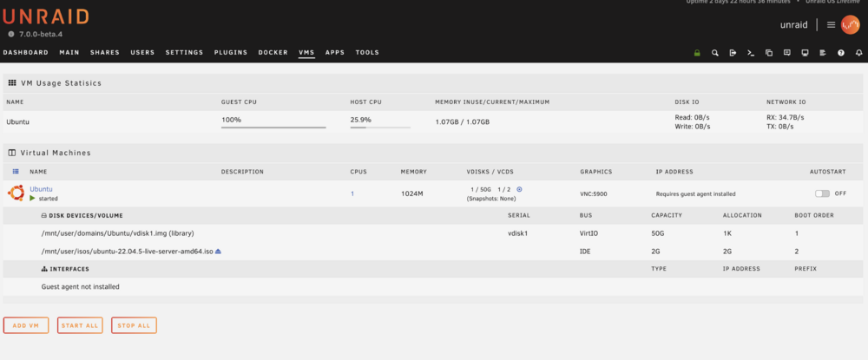
Task: Click Guest agent not installed text
Action: tap(80, 286)
